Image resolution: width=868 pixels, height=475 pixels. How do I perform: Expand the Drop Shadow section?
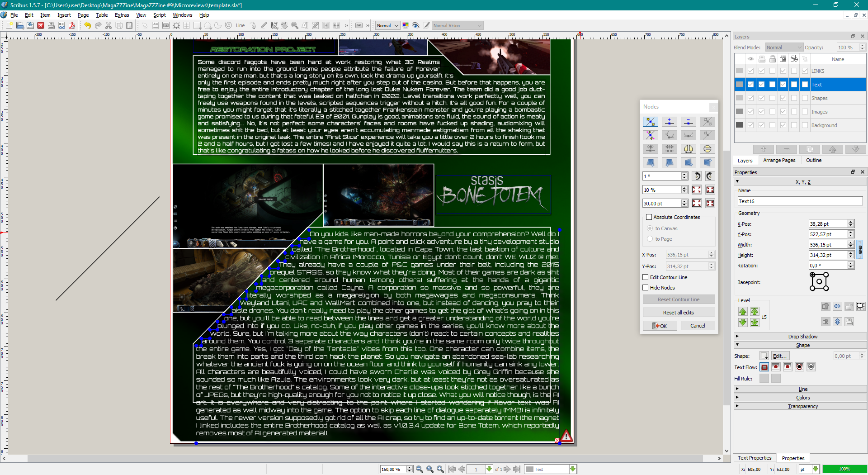click(800, 337)
